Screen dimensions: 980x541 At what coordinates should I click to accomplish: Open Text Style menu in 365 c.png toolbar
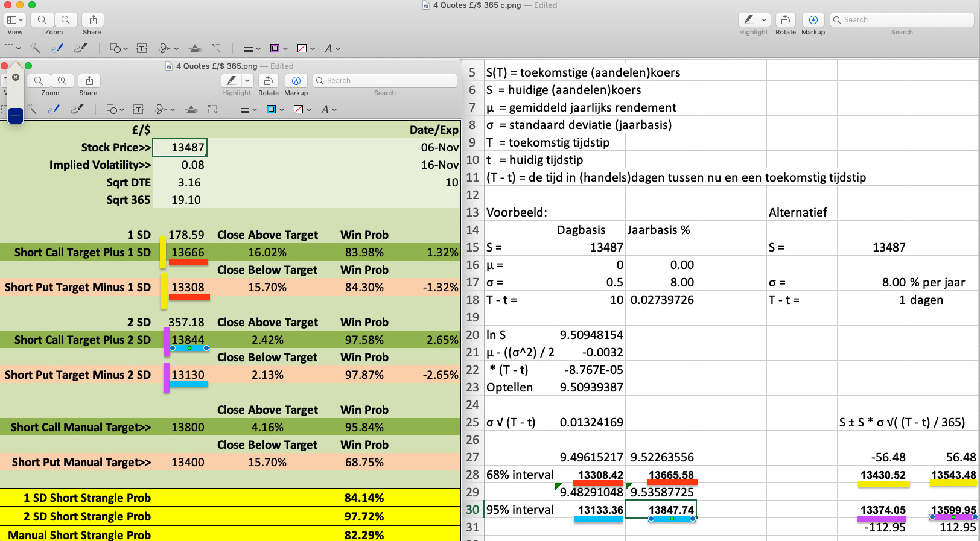click(x=332, y=48)
